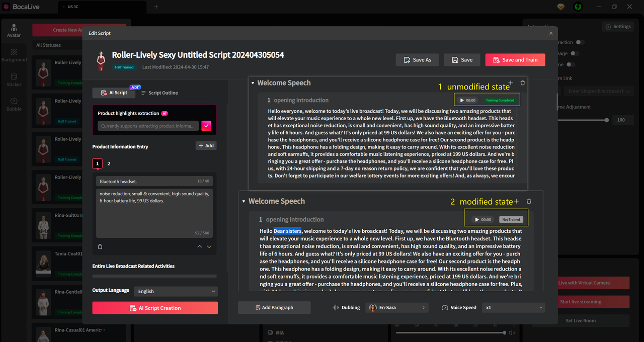Add a new product with Add button
This screenshot has width=644, height=342.
tap(206, 145)
